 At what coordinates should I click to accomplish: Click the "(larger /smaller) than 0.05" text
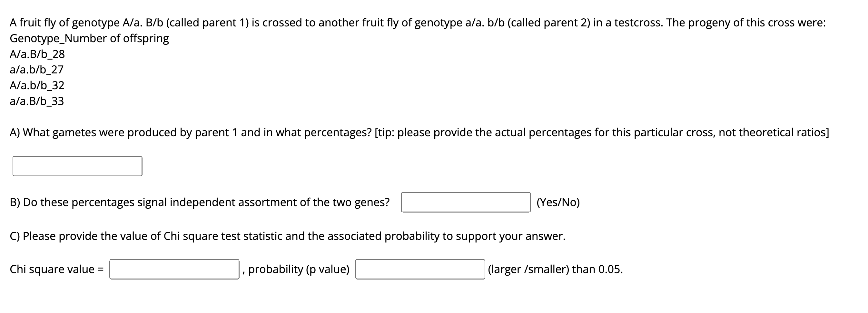(x=555, y=269)
